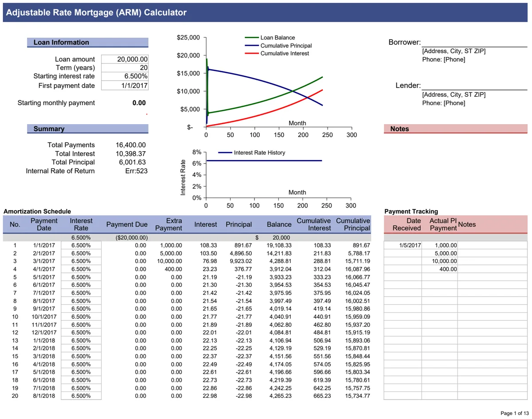The width and height of the screenshot is (532, 419).
Task: Select the Date Received column header
Action: click(407, 224)
